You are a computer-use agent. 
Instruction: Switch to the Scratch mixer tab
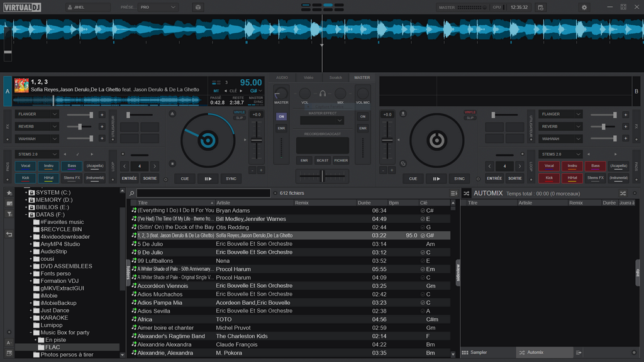336,77
